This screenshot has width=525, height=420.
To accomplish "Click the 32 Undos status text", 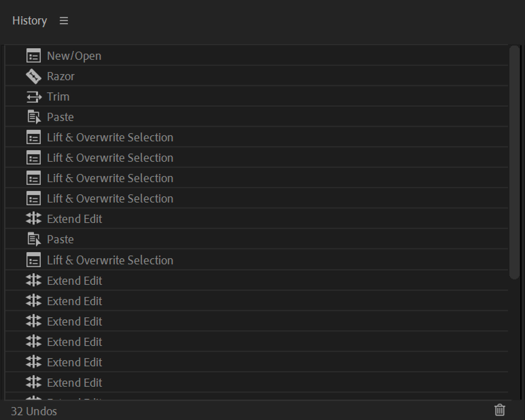I will pos(34,411).
